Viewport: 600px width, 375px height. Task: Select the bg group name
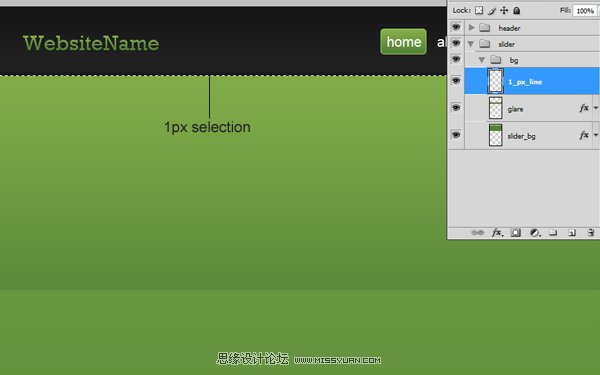(514, 60)
